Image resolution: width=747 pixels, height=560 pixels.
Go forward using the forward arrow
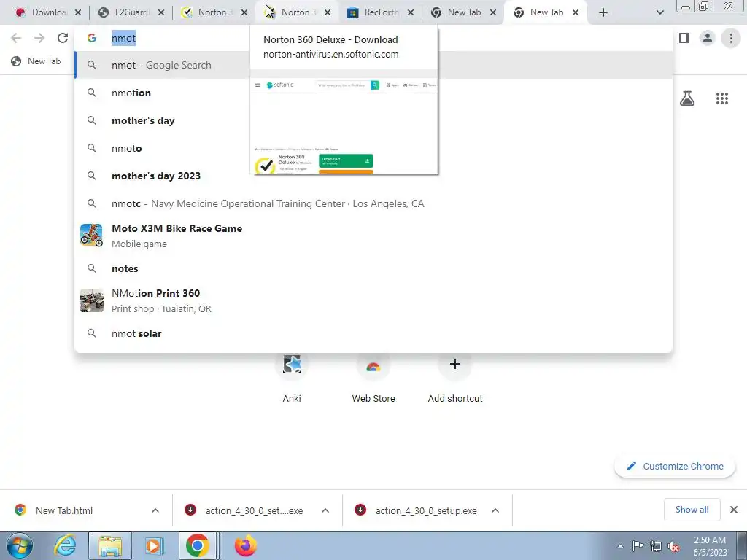(39, 38)
